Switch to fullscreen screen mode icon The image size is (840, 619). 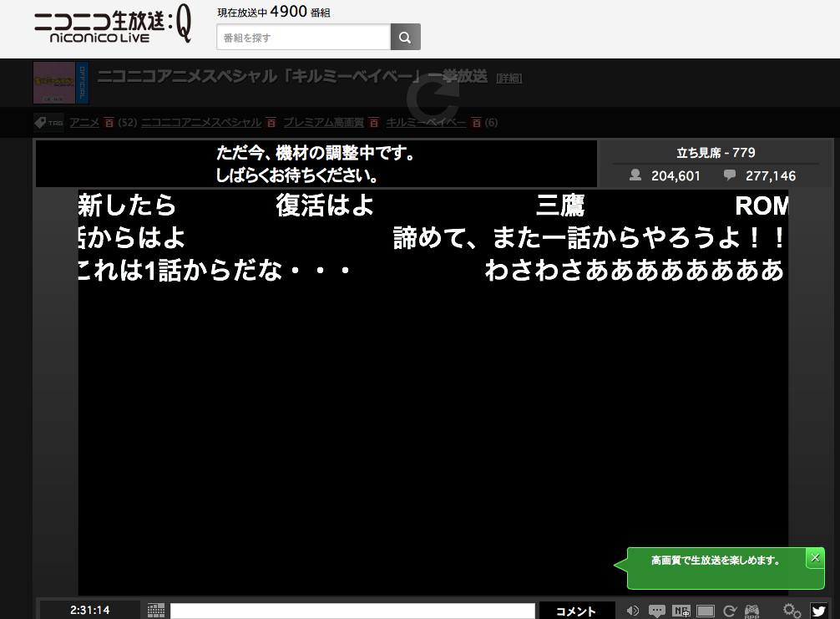pyautogui.click(x=706, y=611)
